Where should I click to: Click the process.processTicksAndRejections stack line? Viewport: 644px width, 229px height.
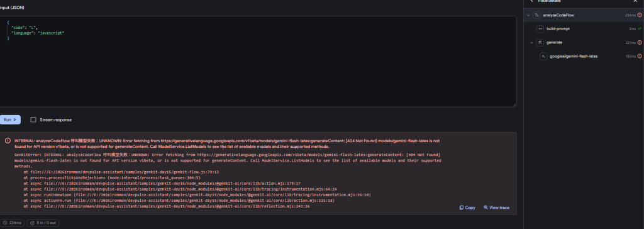(112, 177)
